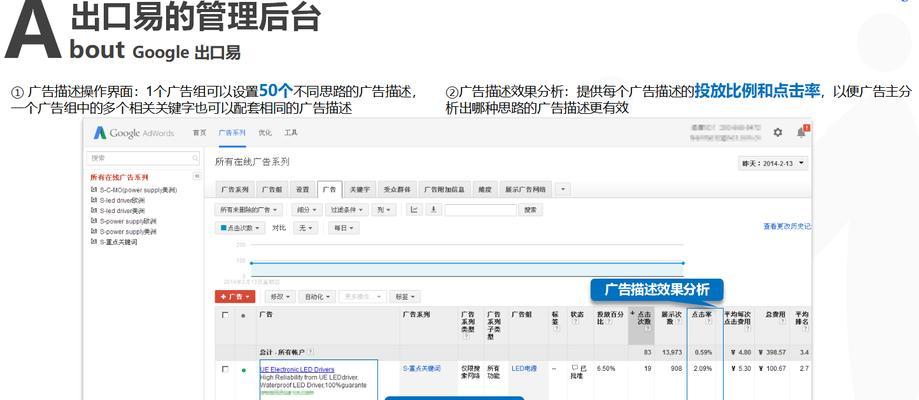
Task: Click the campaign icon beside S-led driver美洲
Action: tap(94, 211)
